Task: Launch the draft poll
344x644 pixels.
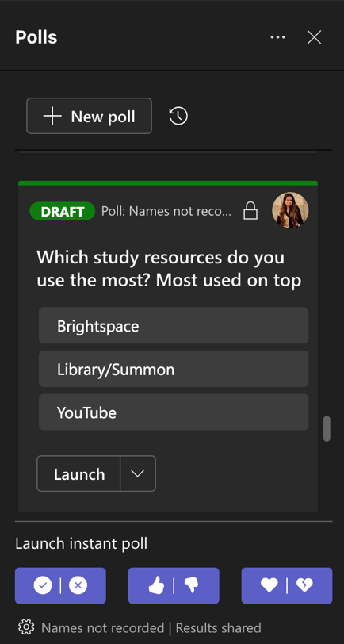Action: click(78, 473)
